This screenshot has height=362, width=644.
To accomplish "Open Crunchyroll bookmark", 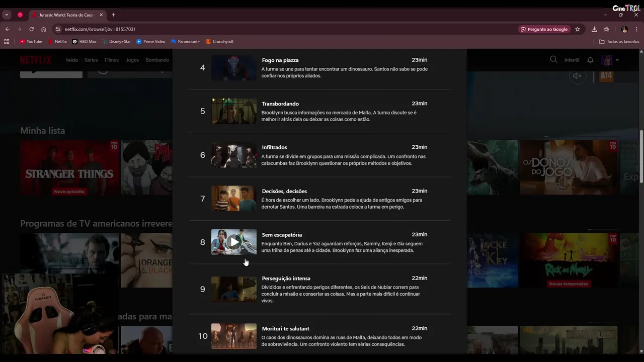I will click(x=219, y=41).
